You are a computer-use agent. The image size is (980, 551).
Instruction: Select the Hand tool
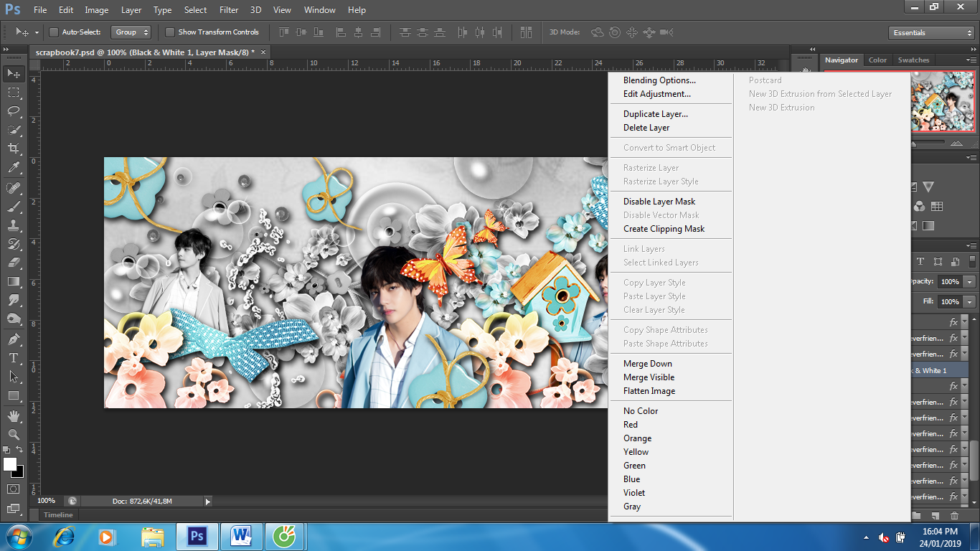[x=14, y=415]
